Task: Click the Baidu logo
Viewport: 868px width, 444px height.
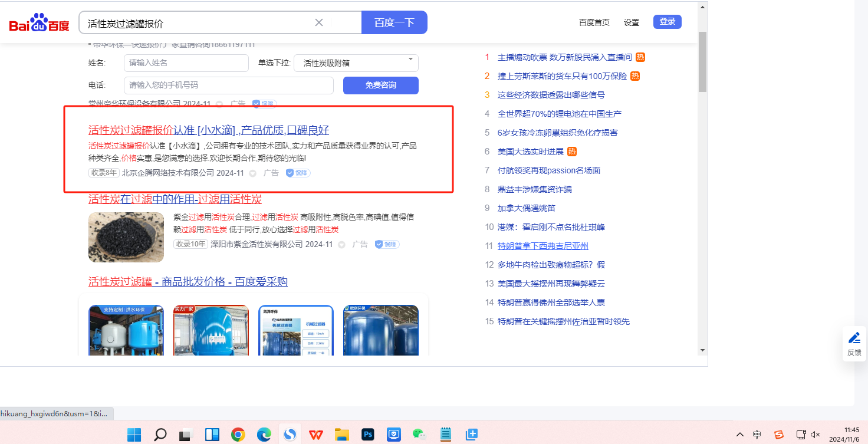Action: 39,24
